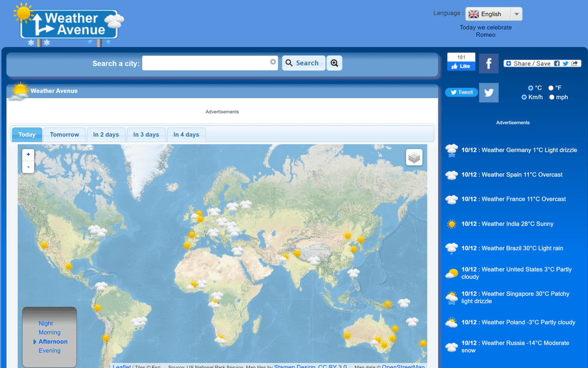Image resolution: width=588 pixels, height=368 pixels.
Task: Select the °C temperature option
Action: (x=531, y=88)
